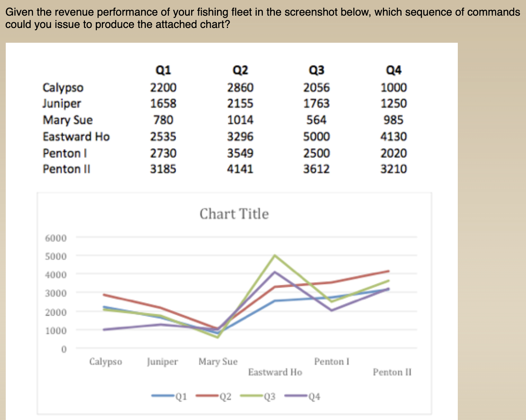526x420 pixels.
Task: Click the Q3 legend entry in chart
Action: (x=258, y=397)
